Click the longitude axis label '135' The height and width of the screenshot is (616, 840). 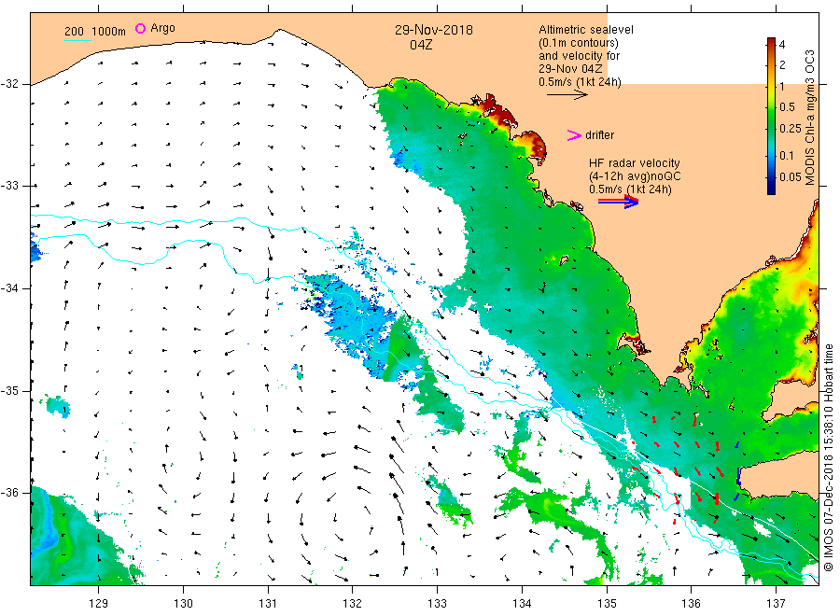click(607, 604)
